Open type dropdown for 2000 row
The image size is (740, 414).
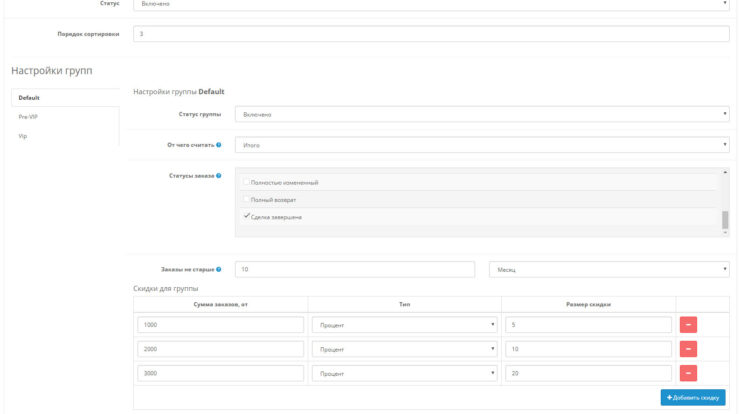(404, 349)
